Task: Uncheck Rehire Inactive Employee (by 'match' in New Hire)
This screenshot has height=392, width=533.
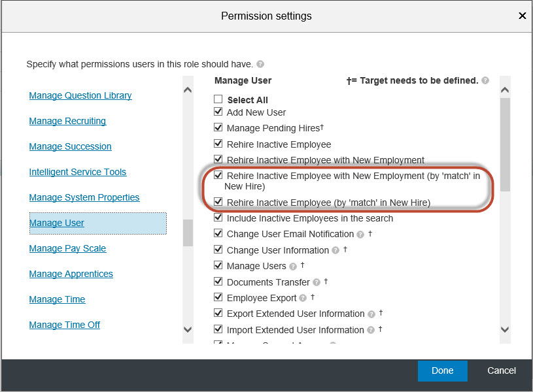Action: pos(218,202)
